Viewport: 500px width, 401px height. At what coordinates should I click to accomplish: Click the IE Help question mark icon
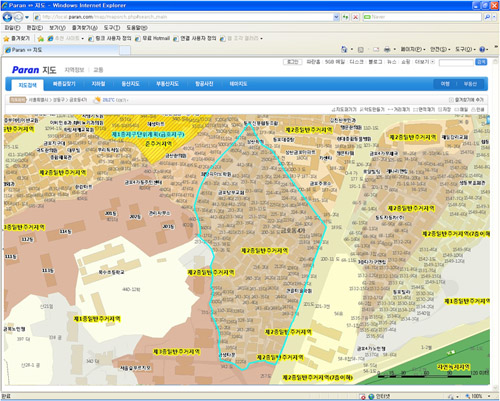click(482, 49)
